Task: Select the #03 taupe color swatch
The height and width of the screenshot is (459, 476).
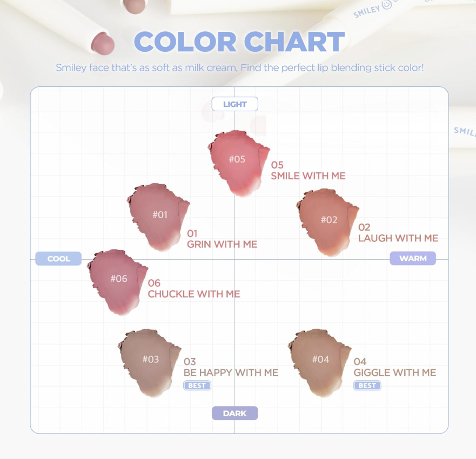Action: pyautogui.click(x=150, y=360)
